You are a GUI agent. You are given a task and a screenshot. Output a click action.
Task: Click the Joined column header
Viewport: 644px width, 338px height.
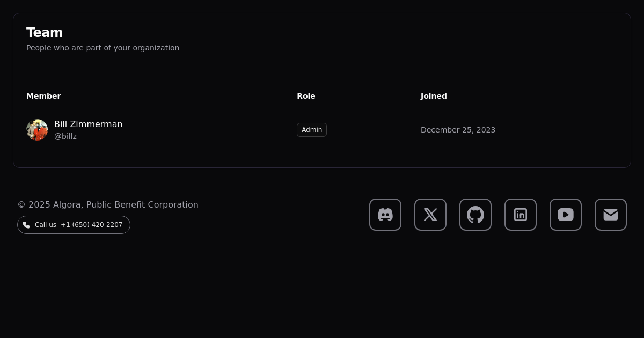(434, 96)
